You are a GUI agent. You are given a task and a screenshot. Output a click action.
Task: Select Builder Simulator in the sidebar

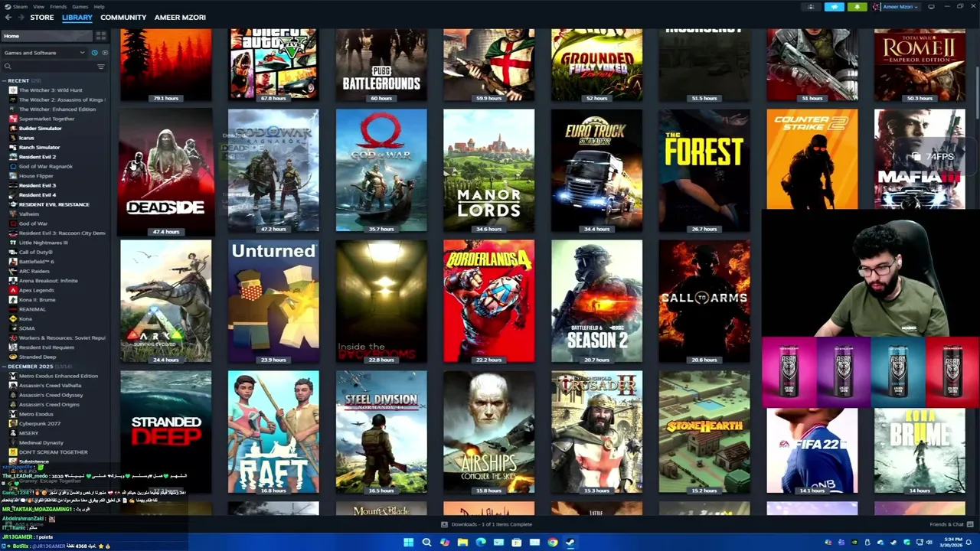pyautogui.click(x=40, y=128)
